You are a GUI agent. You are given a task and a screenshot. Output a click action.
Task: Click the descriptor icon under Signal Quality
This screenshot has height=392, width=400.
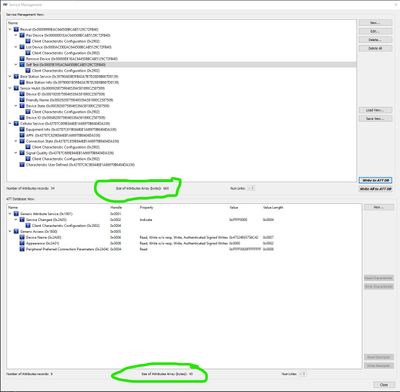28,159
